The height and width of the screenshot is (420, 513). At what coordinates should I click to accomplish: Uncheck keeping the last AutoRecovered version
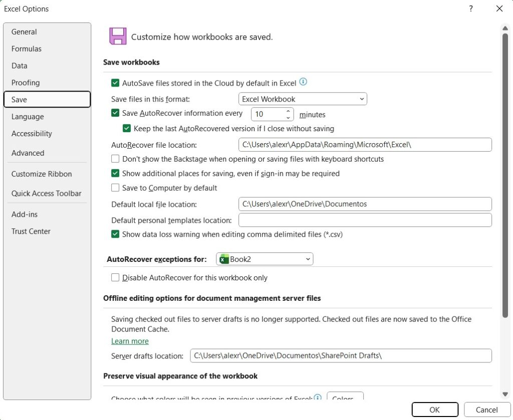[127, 128]
